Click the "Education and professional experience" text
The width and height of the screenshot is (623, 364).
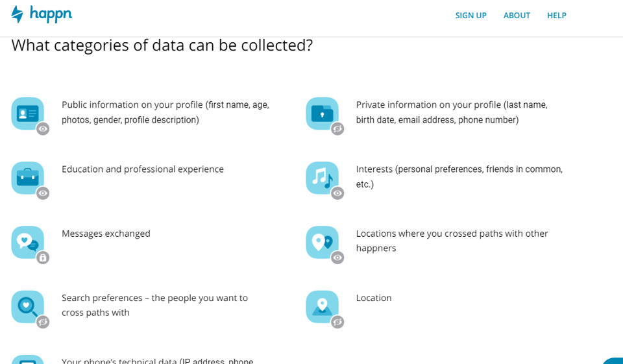143,169
